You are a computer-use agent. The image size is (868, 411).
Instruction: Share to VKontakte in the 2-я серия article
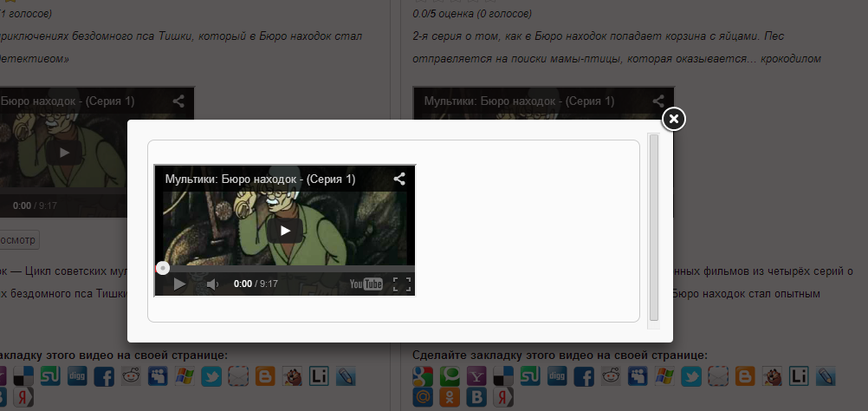tap(476, 397)
